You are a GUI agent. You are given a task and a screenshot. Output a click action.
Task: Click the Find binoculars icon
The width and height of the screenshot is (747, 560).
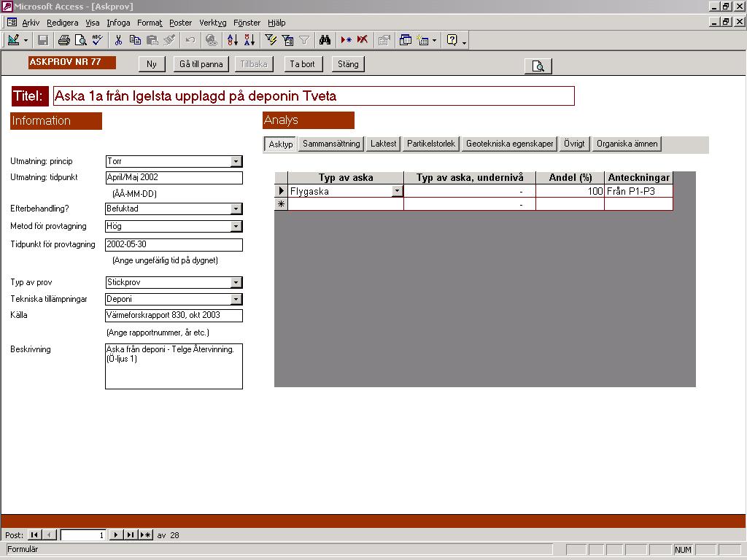pyautogui.click(x=325, y=40)
